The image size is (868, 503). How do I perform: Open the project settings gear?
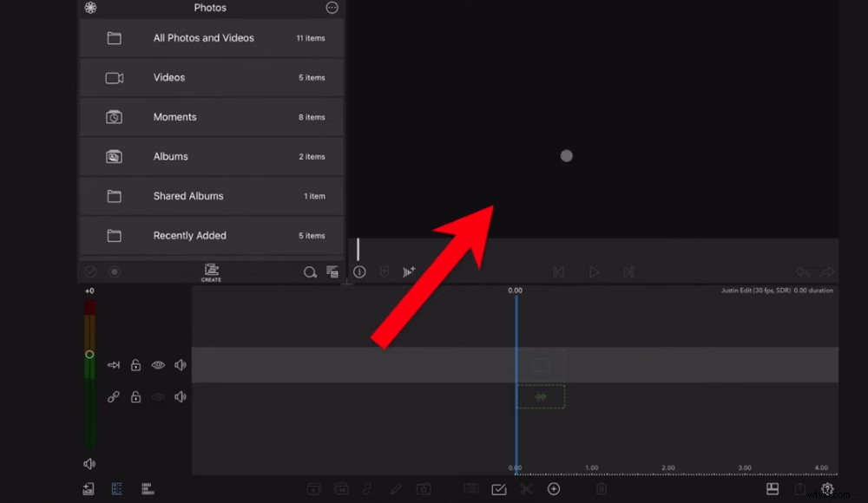pyautogui.click(x=827, y=488)
